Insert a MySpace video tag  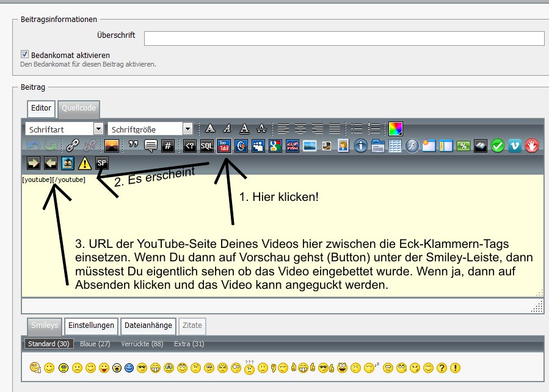point(258,145)
